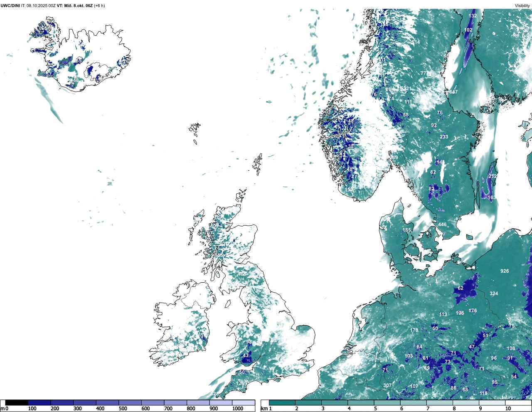Image resolution: width=532 pixels, height=412 pixels.
Task: Click the valid time 'Mið. 8.okt. 06Z' text
Action: [x=78, y=6]
